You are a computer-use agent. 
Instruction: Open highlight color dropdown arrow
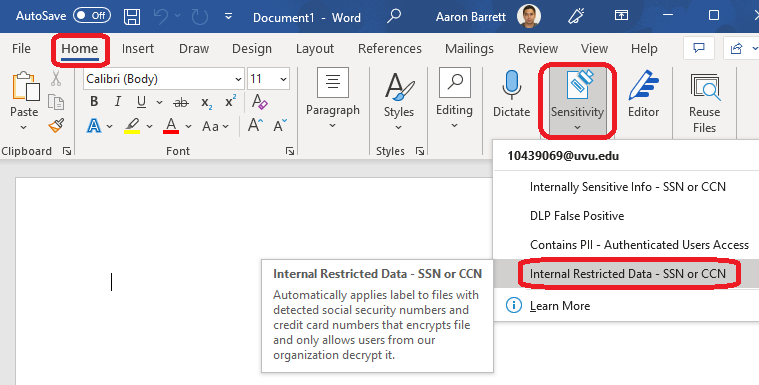150,127
